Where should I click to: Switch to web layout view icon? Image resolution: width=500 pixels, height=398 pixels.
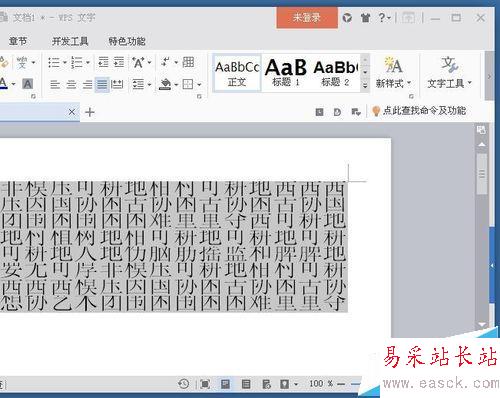pos(266,384)
